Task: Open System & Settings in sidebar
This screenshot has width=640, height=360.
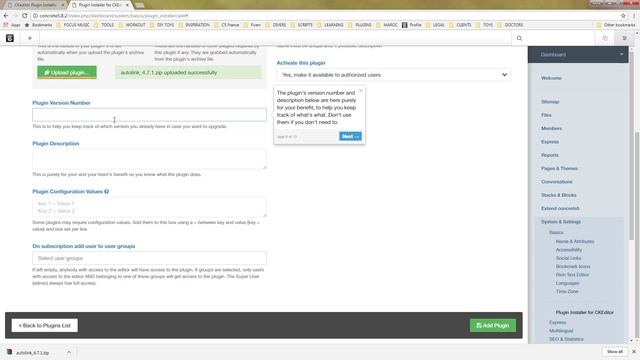Action: pyautogui.click(x=561, y=222)
